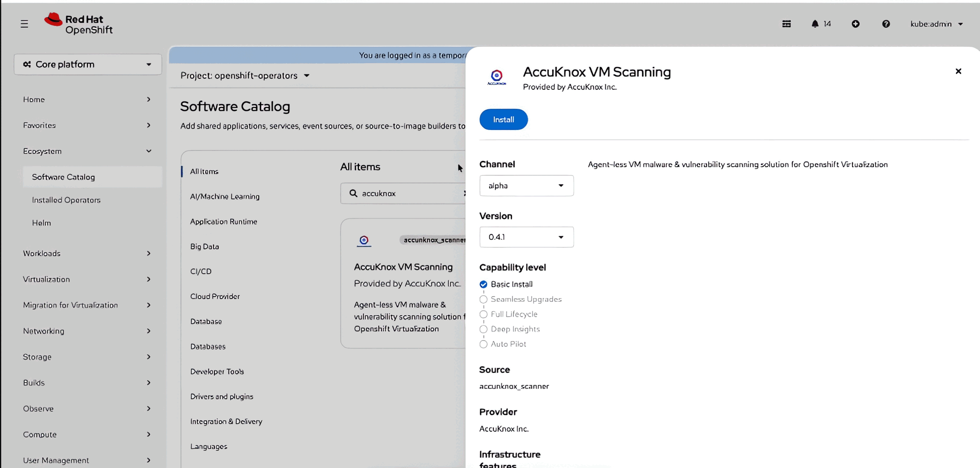Open the application launcher grid icon

(x=787, y=24)
